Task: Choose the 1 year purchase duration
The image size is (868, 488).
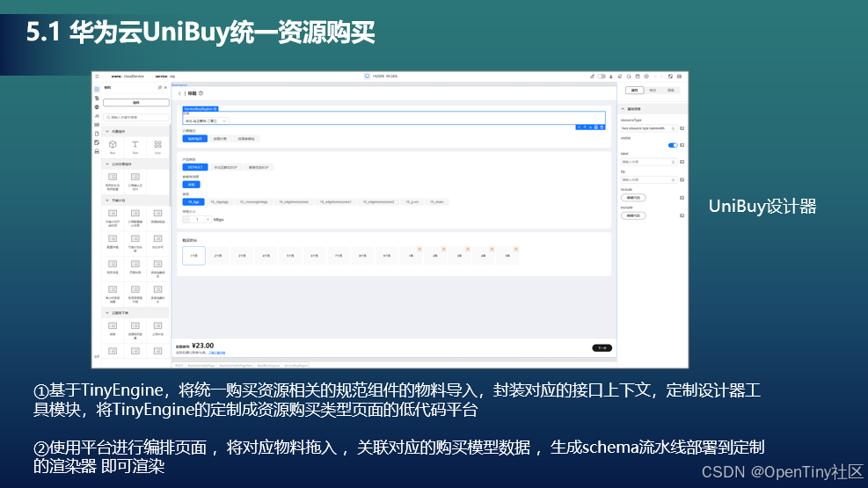Action: [411, 256]
